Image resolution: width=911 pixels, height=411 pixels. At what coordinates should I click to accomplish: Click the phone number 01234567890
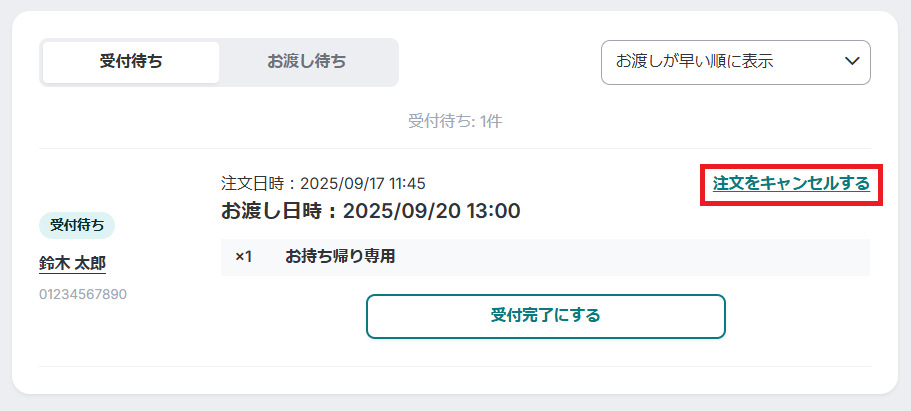point(83,295)
